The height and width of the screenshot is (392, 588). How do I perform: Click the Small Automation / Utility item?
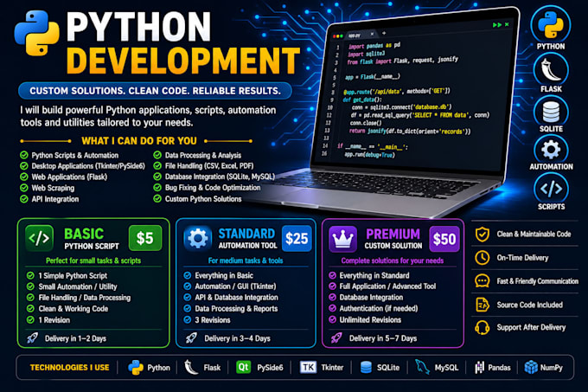[x=78, y=286]
